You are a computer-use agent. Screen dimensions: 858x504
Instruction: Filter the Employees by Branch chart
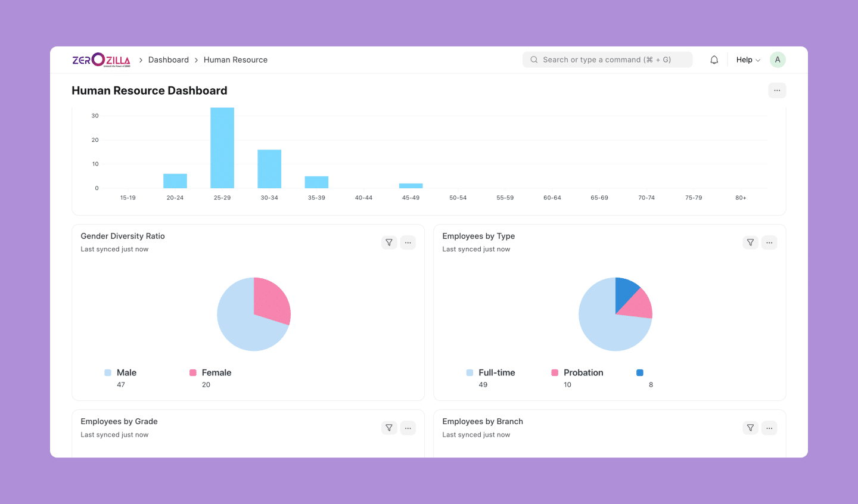(750, 428)
